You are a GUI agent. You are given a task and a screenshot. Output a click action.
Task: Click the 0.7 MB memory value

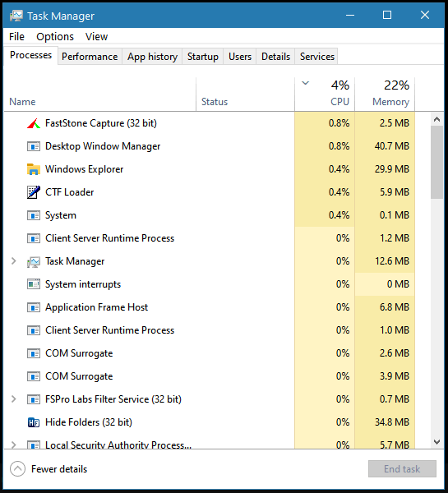(x=395, y=399)
